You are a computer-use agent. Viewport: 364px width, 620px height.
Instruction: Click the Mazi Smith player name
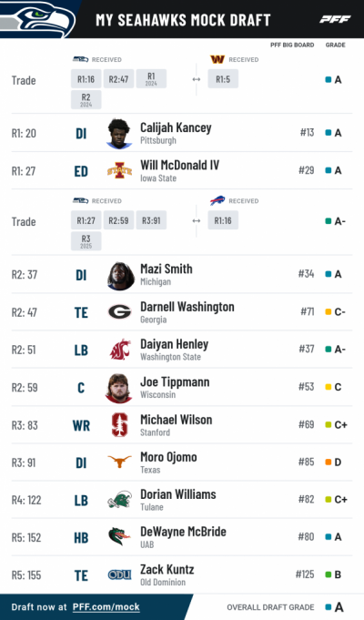click(x=167, y=269)
